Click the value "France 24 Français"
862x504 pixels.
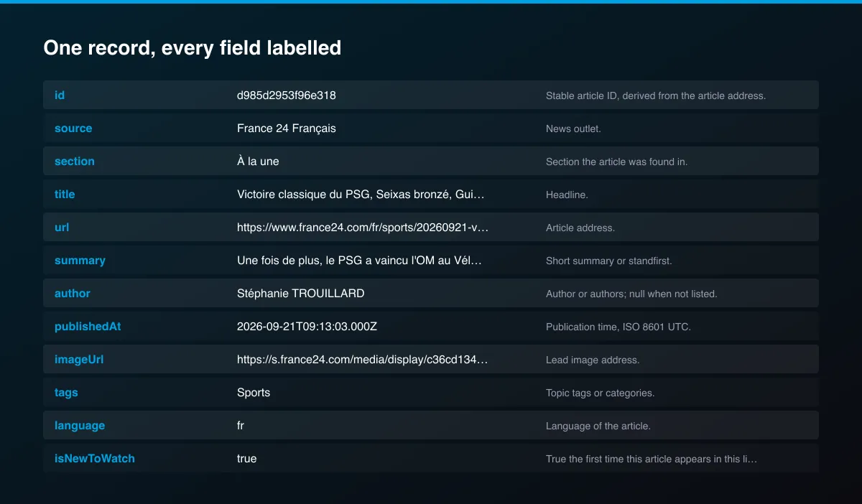tap(287, 129)
